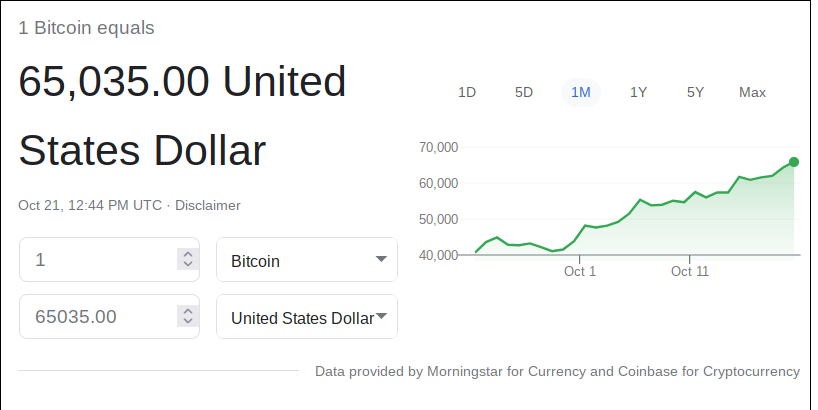This screenshot has height=410, width=818.
Task: Click the Oct 11 axis marker
Action: coord(690,271)
